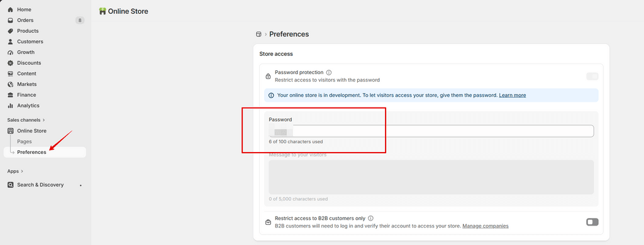Click the Search & Discovery app icon

click(x=11, y=185)
